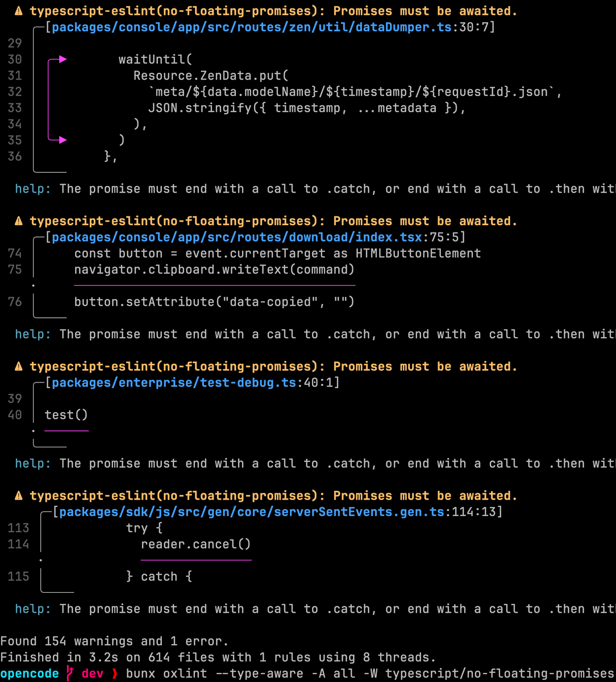Click the 'try {' code line
This screenshot has width=616, height=682.
point(144,528)
